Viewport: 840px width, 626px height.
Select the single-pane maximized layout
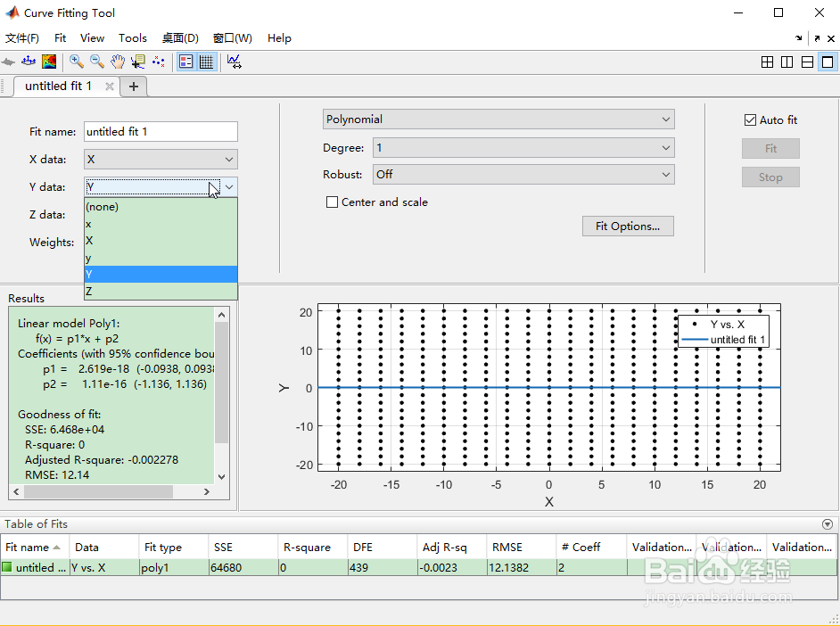pos(828,62)
